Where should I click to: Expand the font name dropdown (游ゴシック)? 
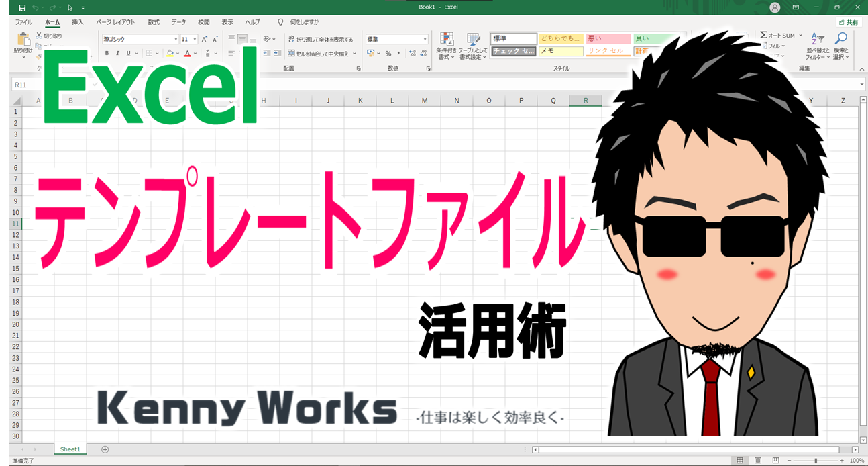click(x=176, y=39)
